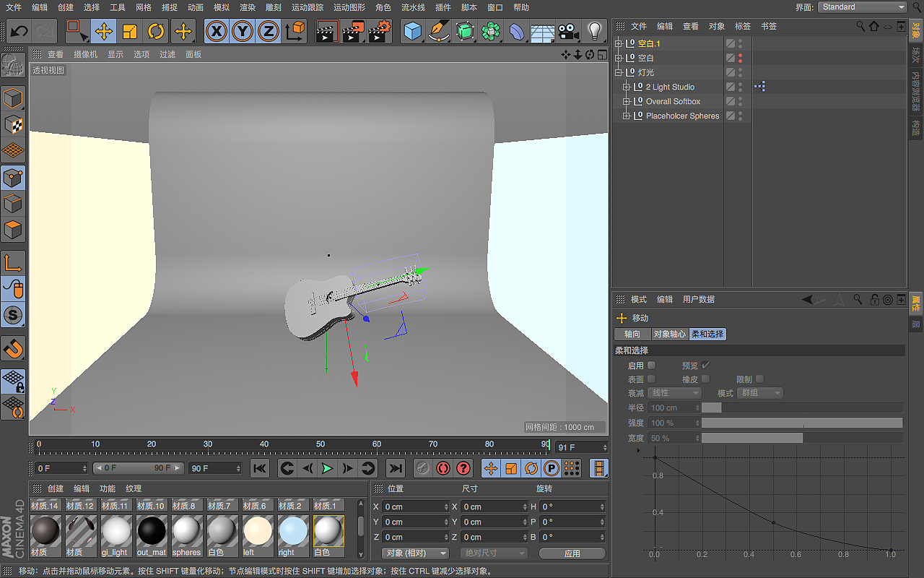Screen dimensions: 924x578
Task: Expand the Placeholcer Spheres object
Action: coord(627,116)
